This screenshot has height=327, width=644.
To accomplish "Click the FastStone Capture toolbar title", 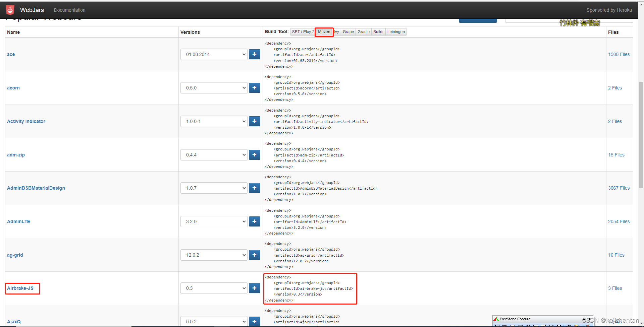I will point(515,319).
